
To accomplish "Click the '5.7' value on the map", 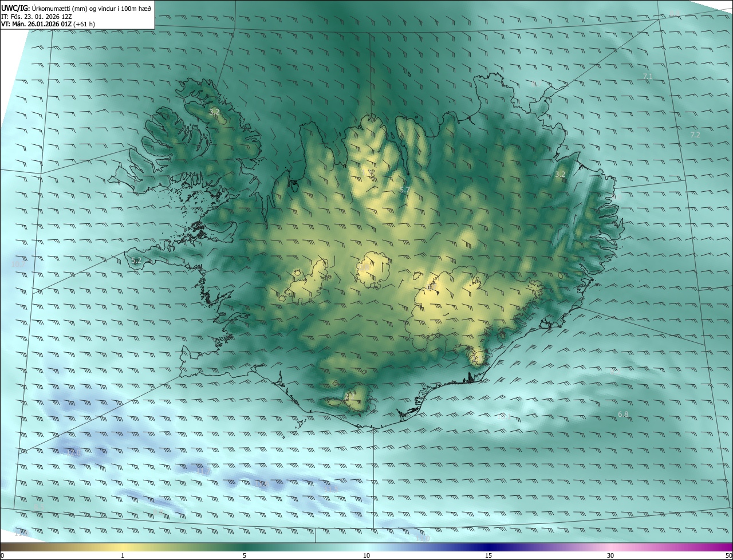I will pos(404,190).
